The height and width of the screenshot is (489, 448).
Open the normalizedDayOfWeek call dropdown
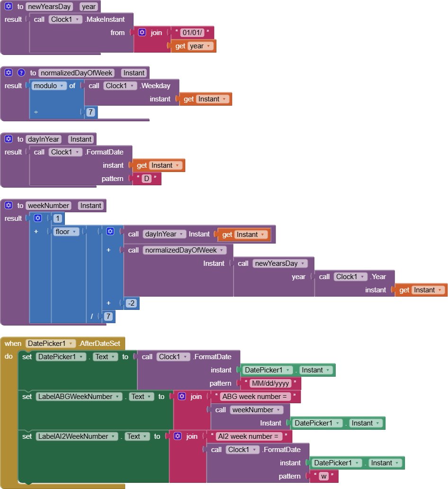[x=184, y=250]
